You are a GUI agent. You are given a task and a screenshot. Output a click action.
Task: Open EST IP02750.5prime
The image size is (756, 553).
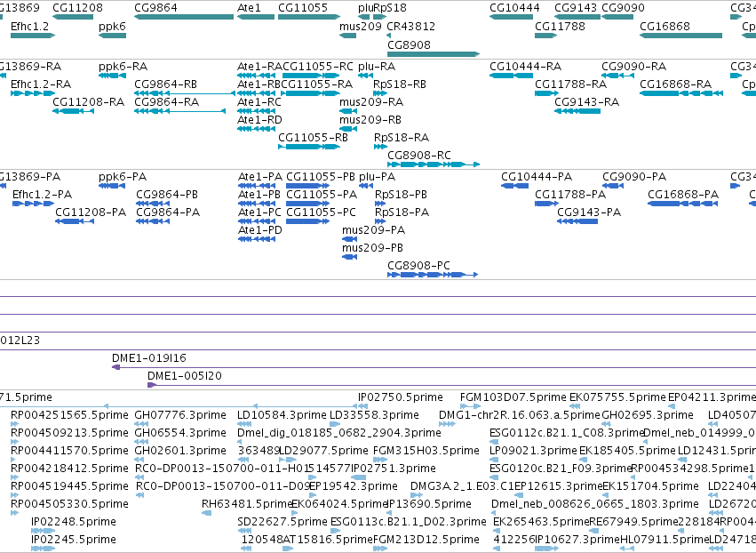click(x=363, y=406)
